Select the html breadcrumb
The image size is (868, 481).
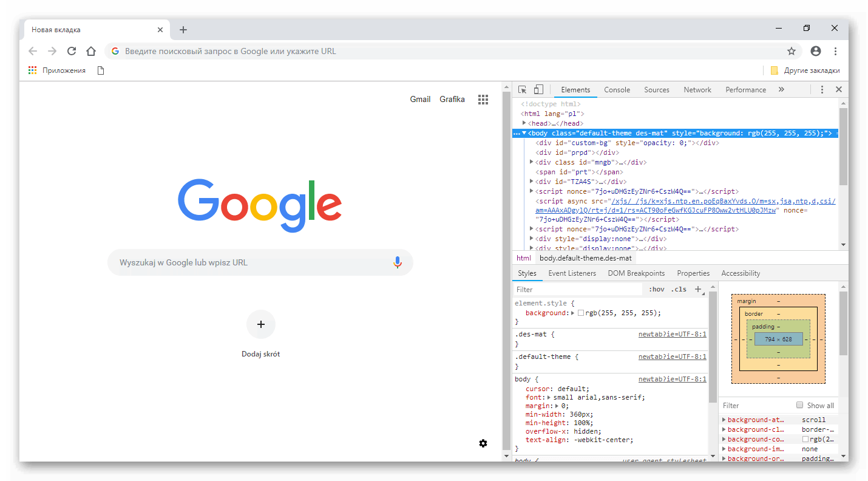523,258
